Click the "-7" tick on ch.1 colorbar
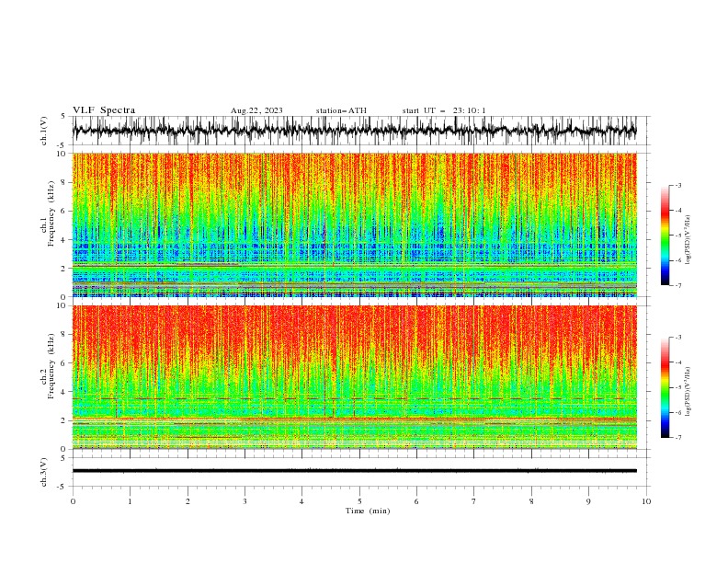 pyautogui.click(x=678, y=285)
